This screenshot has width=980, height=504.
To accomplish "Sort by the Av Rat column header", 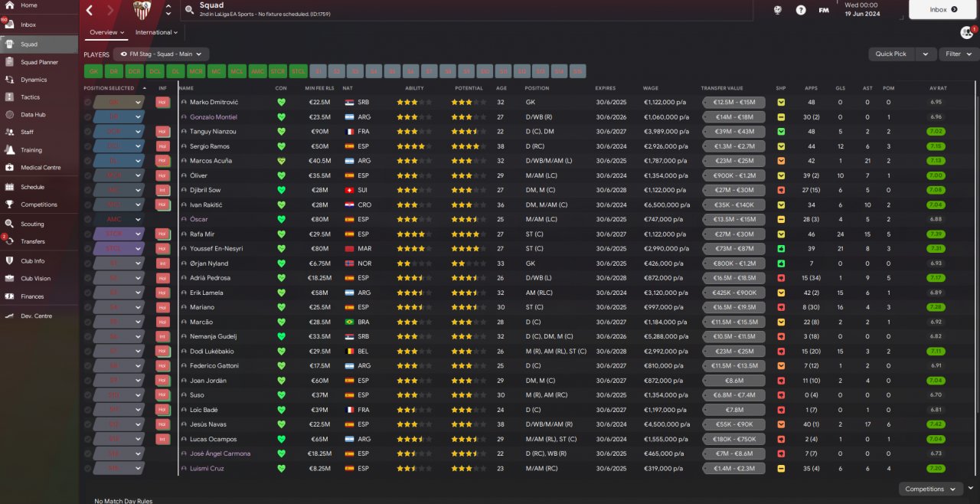I will click(938, 88).
